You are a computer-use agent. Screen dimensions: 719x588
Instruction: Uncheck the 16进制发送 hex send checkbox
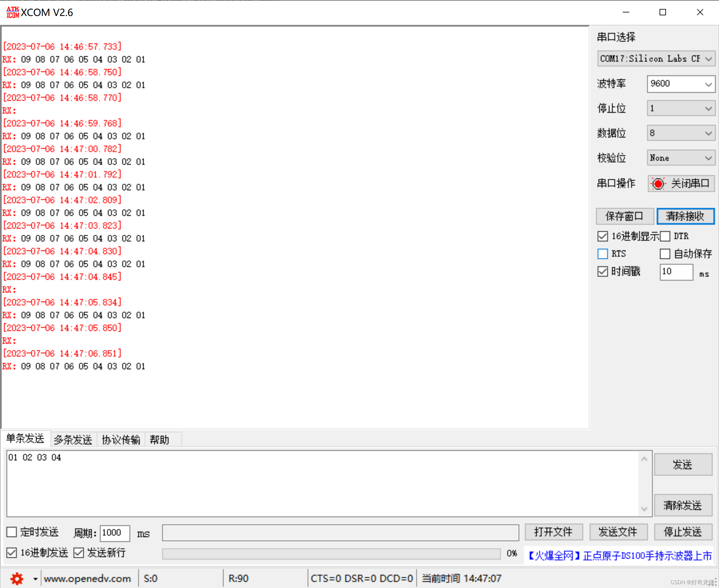coord(12,553)
